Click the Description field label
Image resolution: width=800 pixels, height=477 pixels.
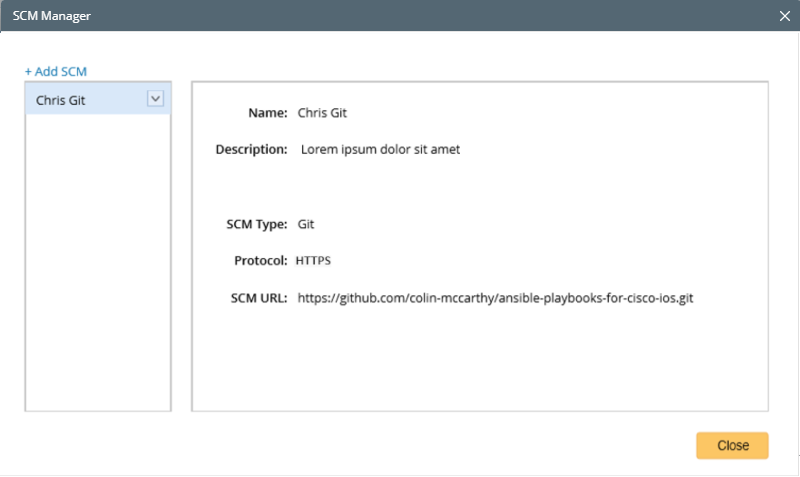pos(252,149)
